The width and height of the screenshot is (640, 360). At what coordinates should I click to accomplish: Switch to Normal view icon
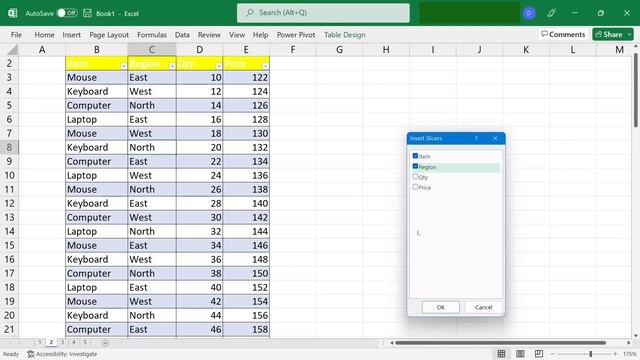[501, 353]
